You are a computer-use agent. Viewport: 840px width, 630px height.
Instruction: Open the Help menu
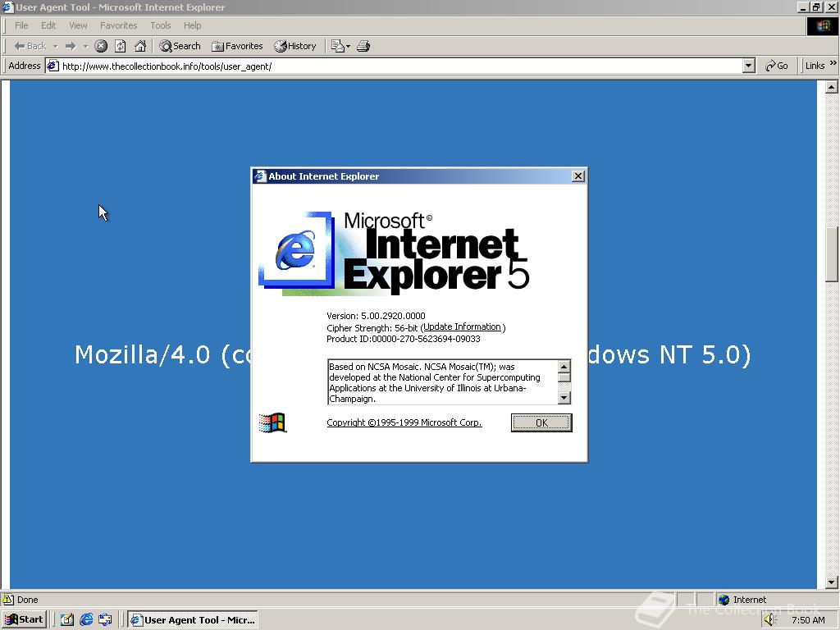(x=192, y=25)
